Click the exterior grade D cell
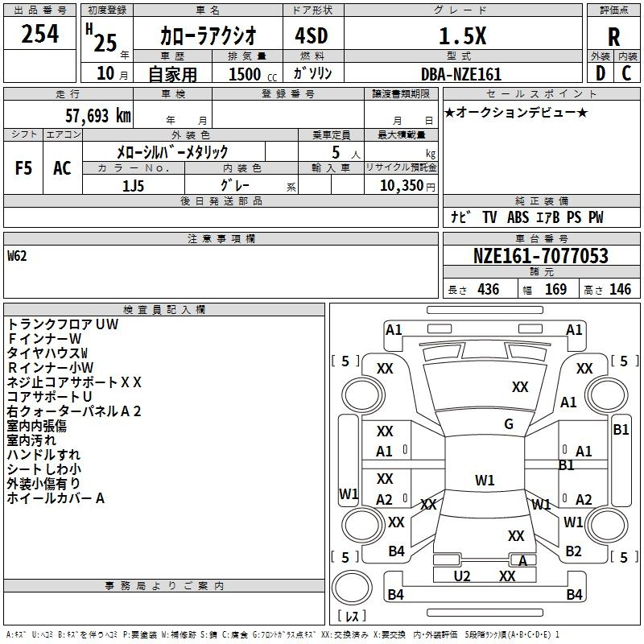Screen dimensions: 644x644 pos(600,73)
